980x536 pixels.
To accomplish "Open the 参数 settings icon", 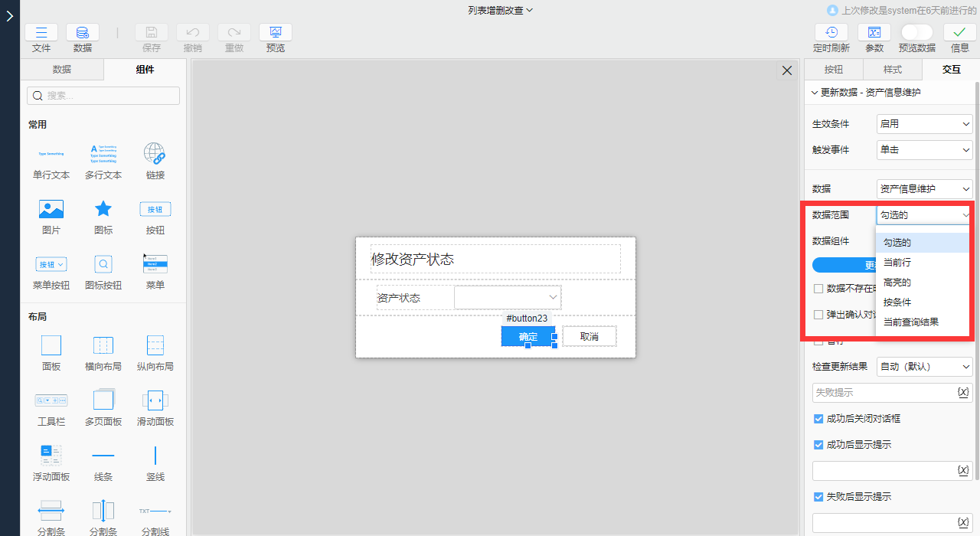I will (874, 32).
